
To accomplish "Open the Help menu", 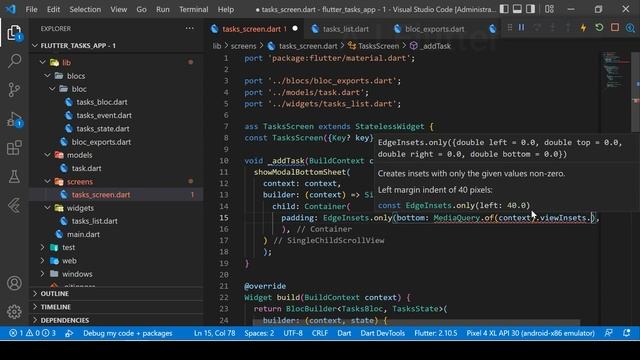I will pos(226,9).
